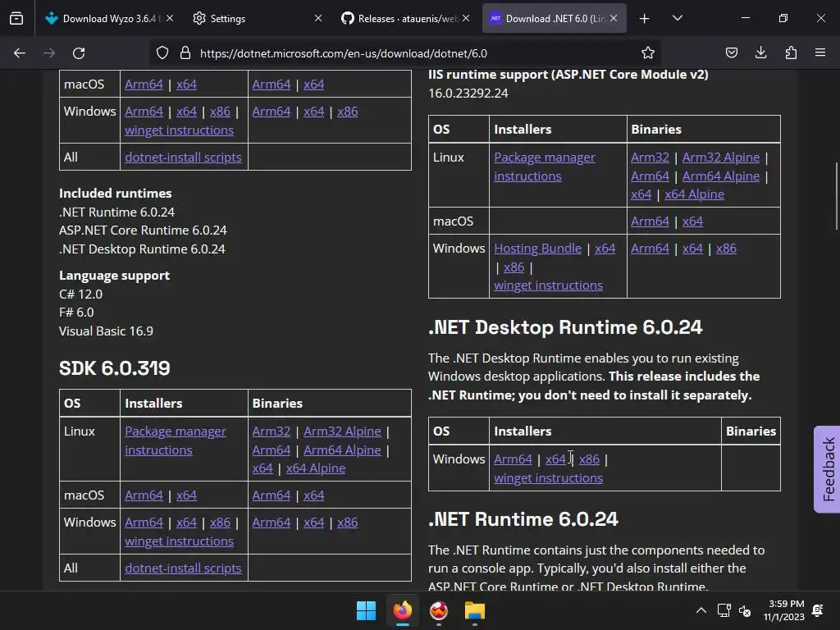
Task: Open the clock showing 3:59 PM
Action: point(783,610)
